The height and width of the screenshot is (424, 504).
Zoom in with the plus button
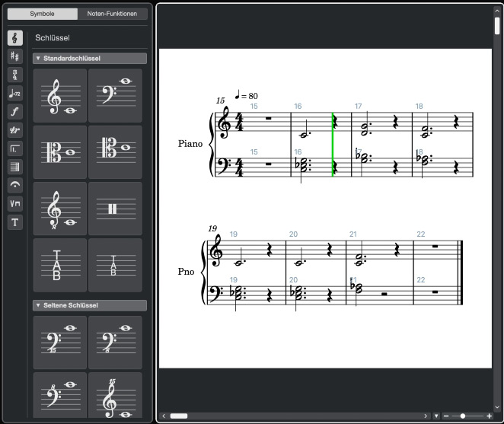click(490, 416)
